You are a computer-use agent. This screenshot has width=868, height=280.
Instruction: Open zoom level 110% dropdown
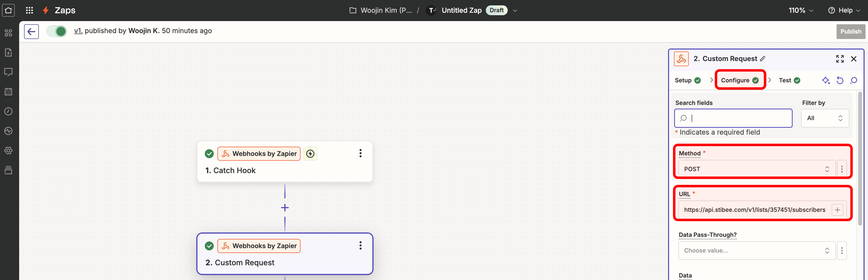pyautogui.click(x=801, y=10)
